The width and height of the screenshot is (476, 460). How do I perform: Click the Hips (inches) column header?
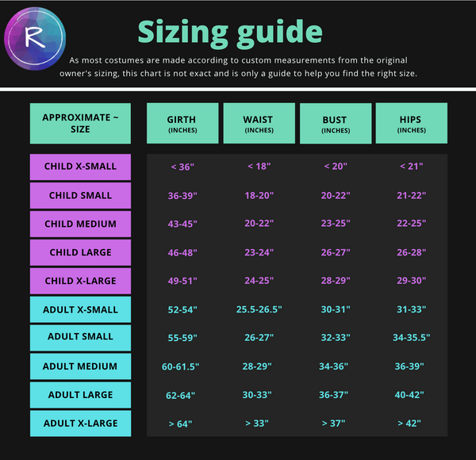[411, 123]
